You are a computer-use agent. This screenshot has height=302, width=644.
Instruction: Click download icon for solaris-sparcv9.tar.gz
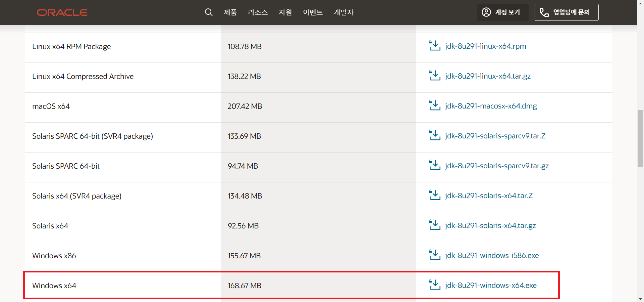(435, 165)
